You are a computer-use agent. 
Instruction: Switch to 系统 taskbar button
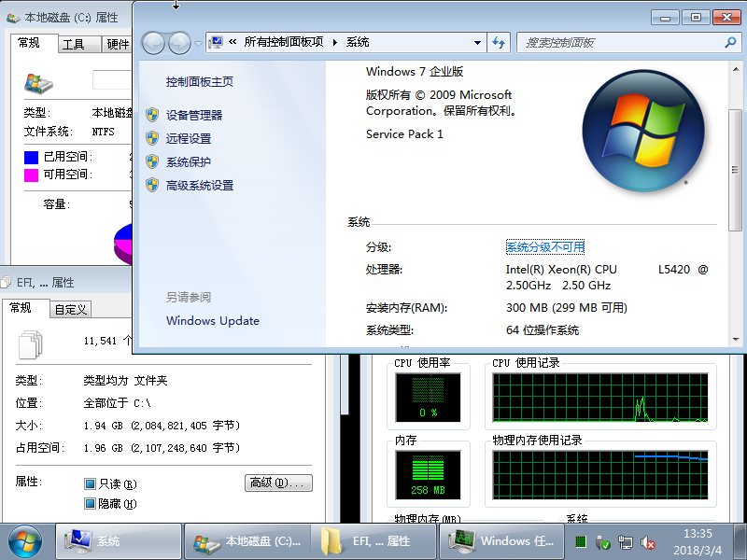[x=119, y=541]
